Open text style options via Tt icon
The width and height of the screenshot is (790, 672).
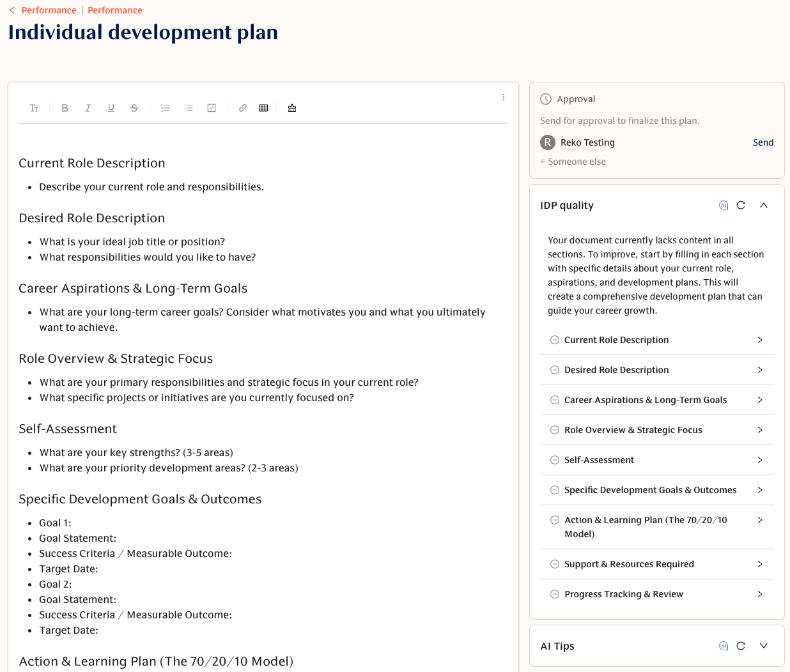point(34,107)
